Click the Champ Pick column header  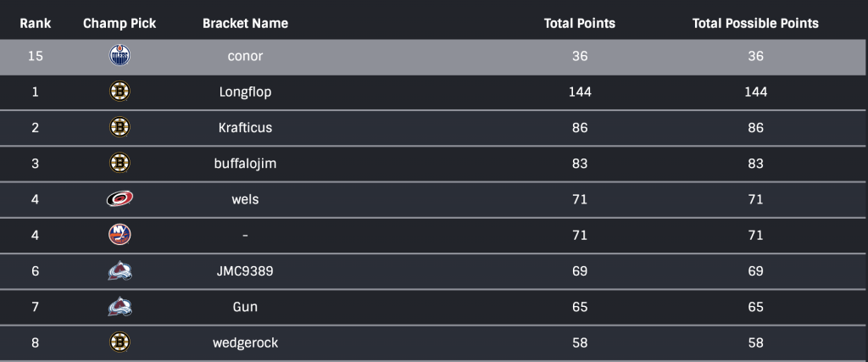coord(120,24)
